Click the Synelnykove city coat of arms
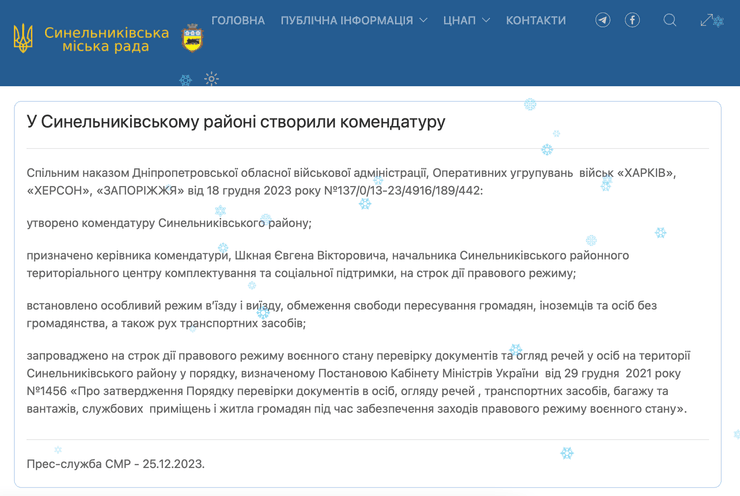The image size is (740, 496). [192, 38]
